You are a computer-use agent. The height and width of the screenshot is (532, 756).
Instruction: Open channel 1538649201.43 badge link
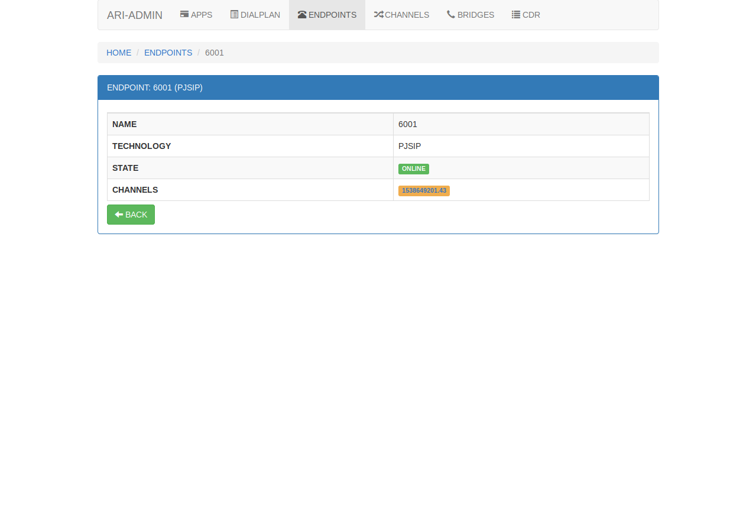coord(424,190)
